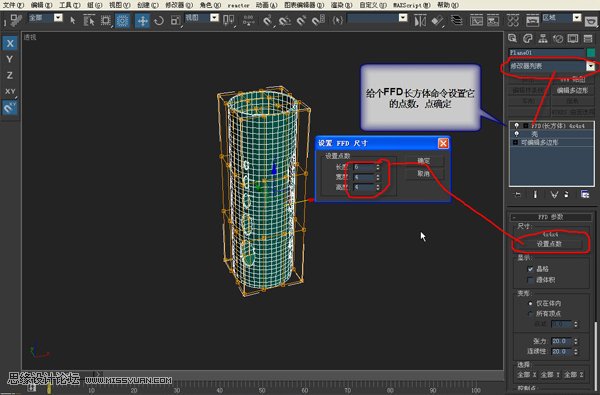The width and height of the screenshot is (600, 395).
Task: Toggle the Window/Crossing selection icon
Action: (122, 20)
